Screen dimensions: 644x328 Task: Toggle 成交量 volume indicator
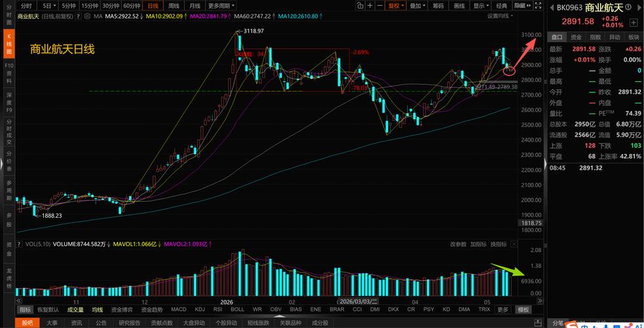75,310
